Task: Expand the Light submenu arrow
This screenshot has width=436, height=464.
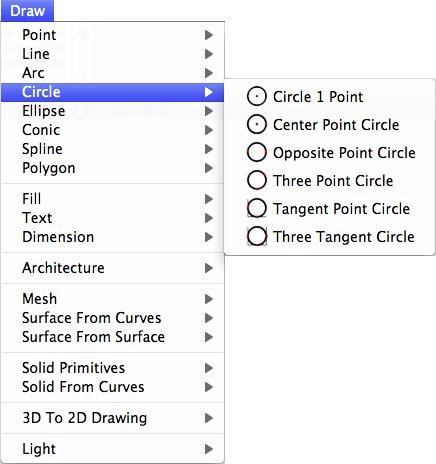Action: pyautogui.click(x=209, y=449)
